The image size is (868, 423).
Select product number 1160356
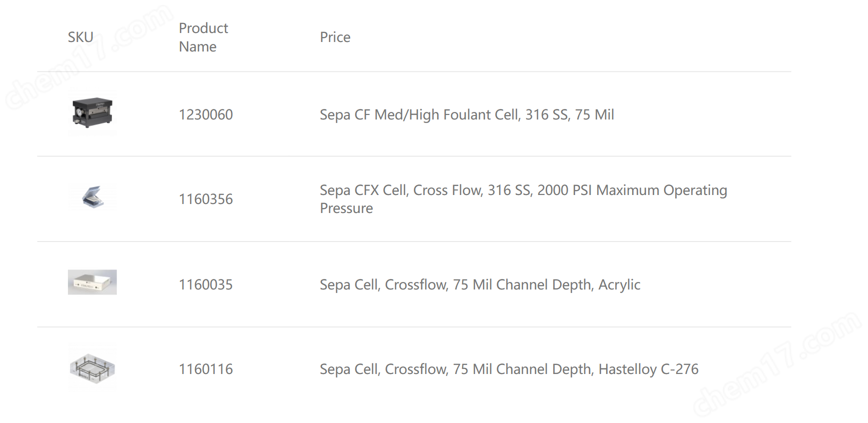pos(206,199)
